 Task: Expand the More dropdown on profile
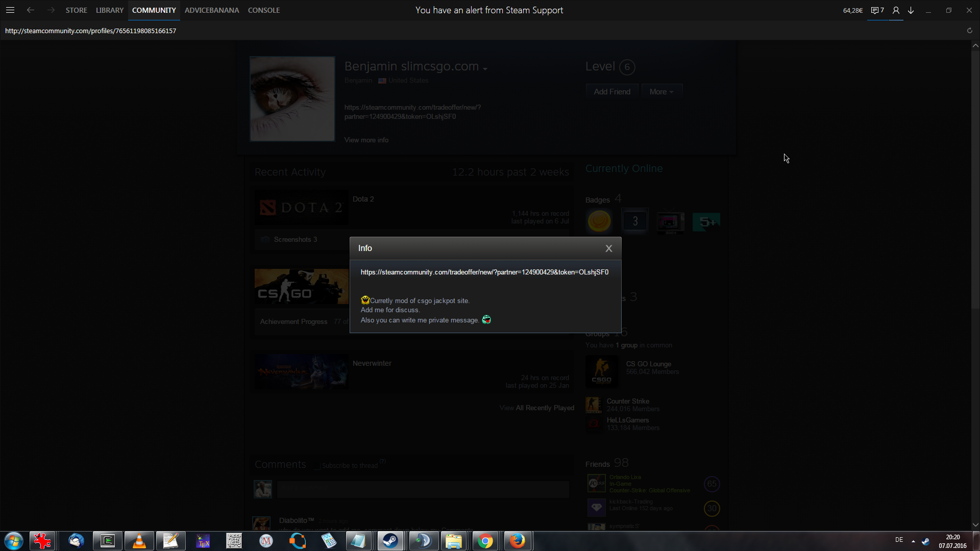click(x=661, y=92)
